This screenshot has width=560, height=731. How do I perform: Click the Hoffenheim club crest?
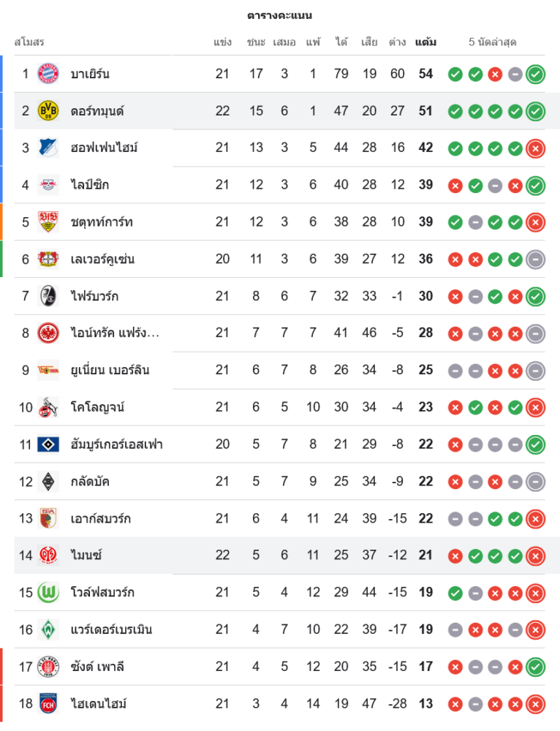pyautogui.click(x=48, y=148)
